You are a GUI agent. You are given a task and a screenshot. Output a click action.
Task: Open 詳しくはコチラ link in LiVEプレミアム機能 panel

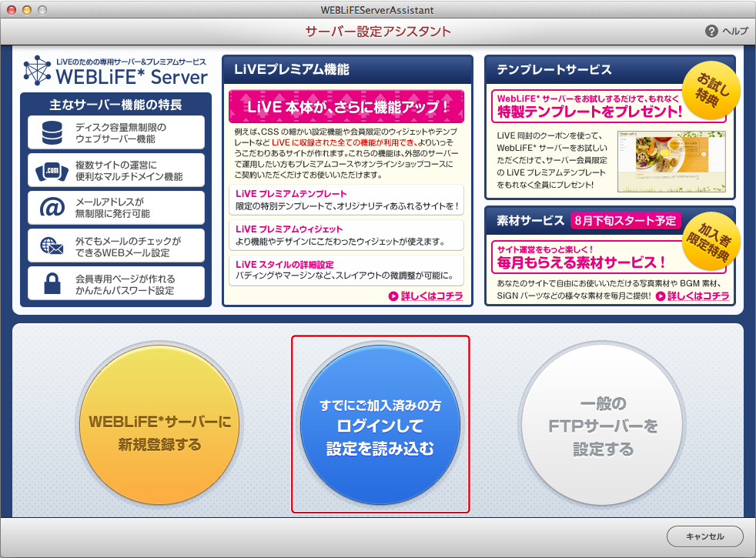[432, 296]
